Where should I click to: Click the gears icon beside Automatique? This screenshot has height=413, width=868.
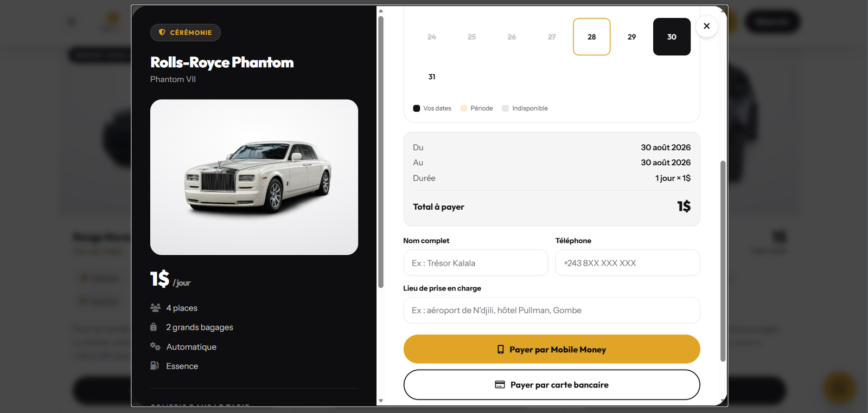click(155, 346)
